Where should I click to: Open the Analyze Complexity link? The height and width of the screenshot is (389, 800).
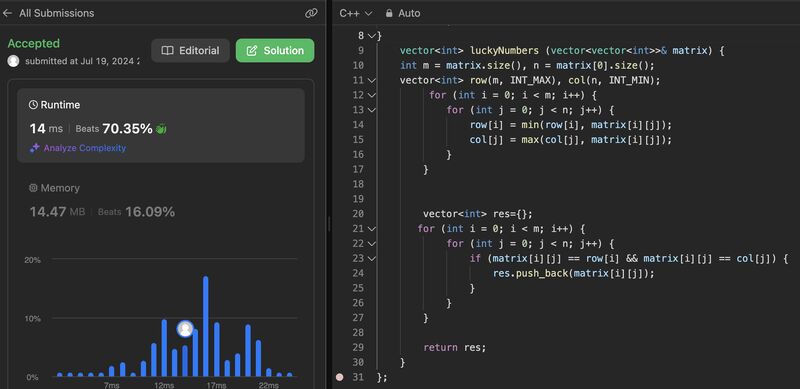pos(85,148)
